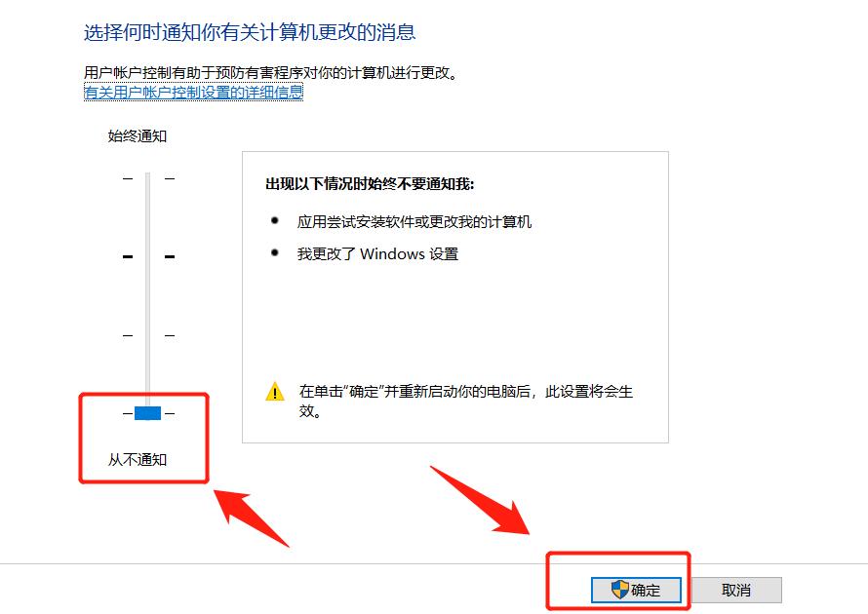This screenshot has width=868, height=614.
Task: Set slider to topmost tick under 始终通知
Action: (x=148, y=178)
